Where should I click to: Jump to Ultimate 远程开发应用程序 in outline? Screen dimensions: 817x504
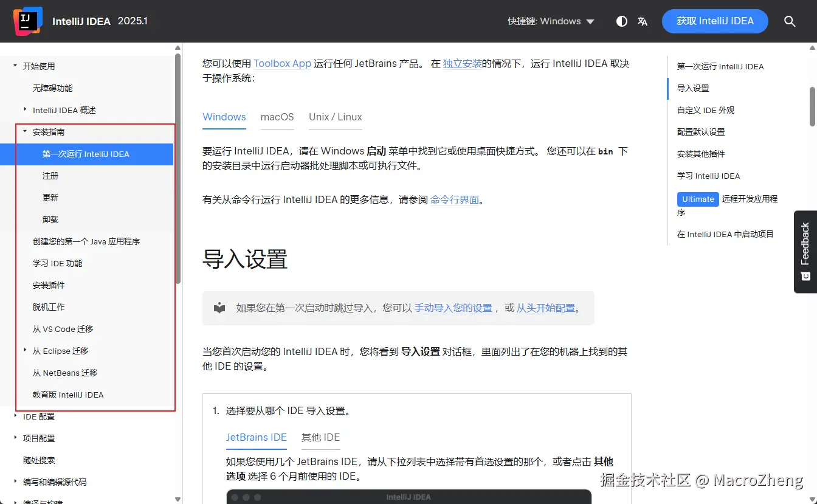[728, 205]
